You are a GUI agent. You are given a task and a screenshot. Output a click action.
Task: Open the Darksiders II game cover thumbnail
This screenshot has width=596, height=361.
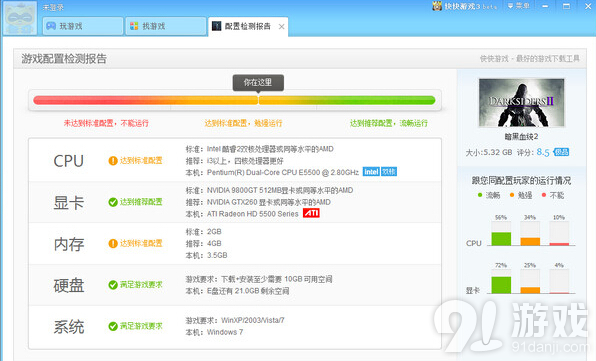tap(522, 103)
